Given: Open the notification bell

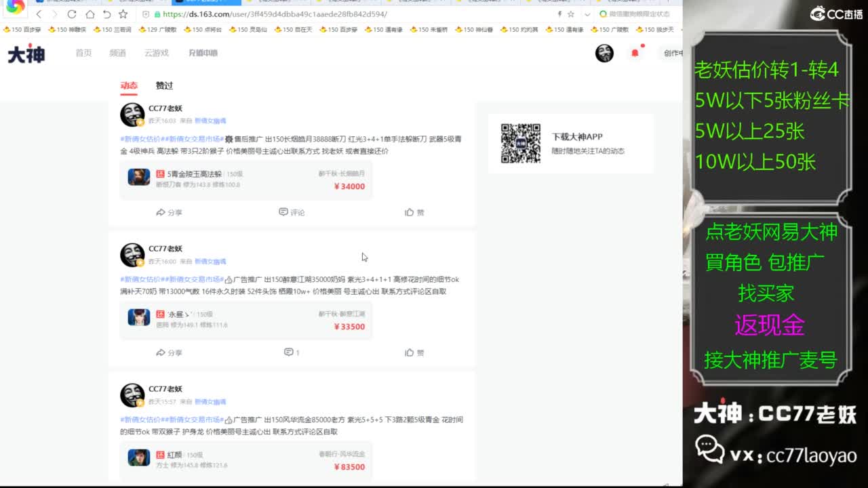Looking at the screenshot, I should 636,53.
